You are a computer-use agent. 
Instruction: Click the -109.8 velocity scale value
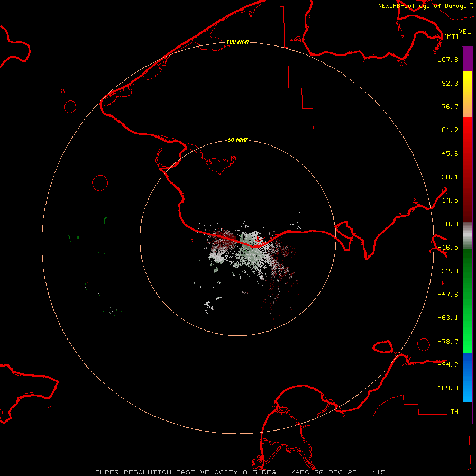tap(446, 388)
